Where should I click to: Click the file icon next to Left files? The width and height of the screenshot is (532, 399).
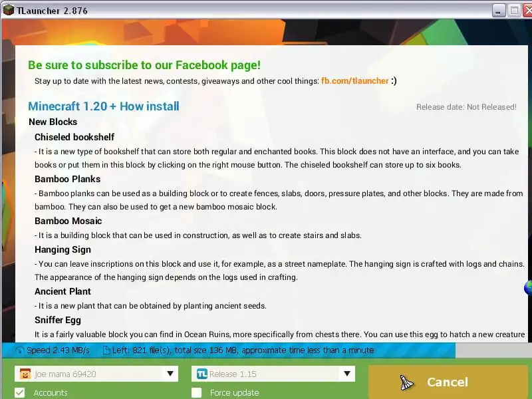(x=106, y=350)
